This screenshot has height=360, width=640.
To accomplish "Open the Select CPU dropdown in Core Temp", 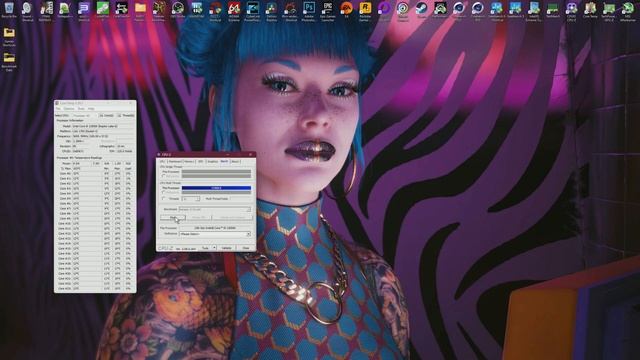I will (84, 116).
